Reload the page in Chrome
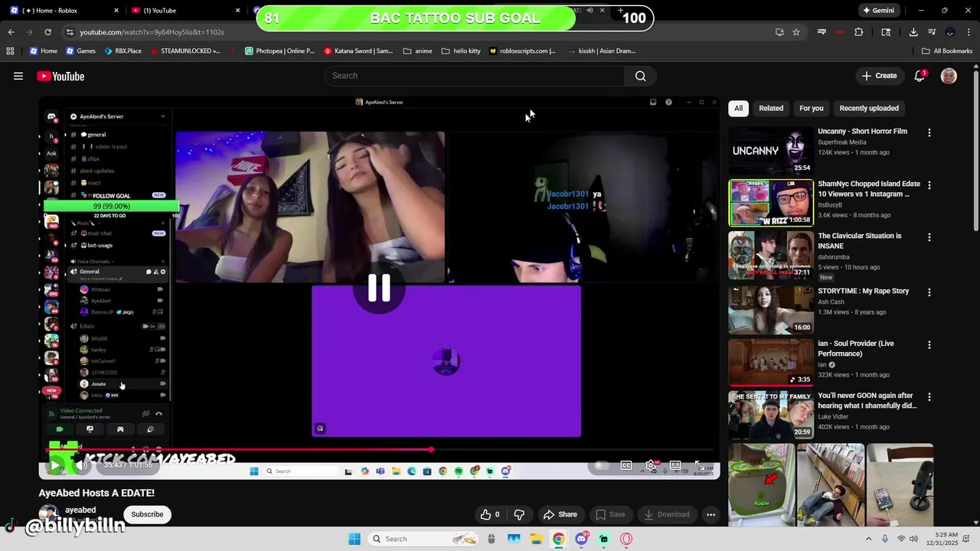 pos(47,32)
